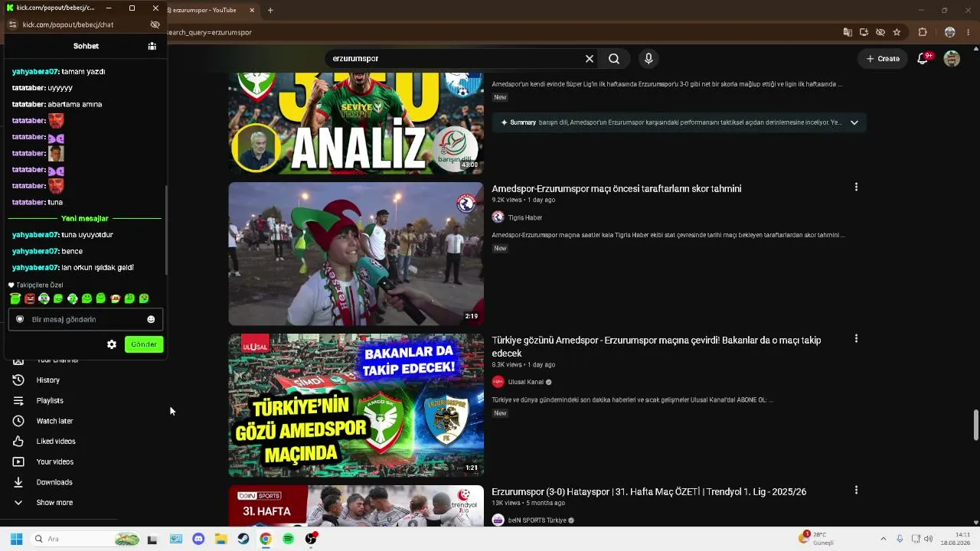
Task: Open the beIN SPORTS Türkiye channel link
Action: click(x=537, y=520)
